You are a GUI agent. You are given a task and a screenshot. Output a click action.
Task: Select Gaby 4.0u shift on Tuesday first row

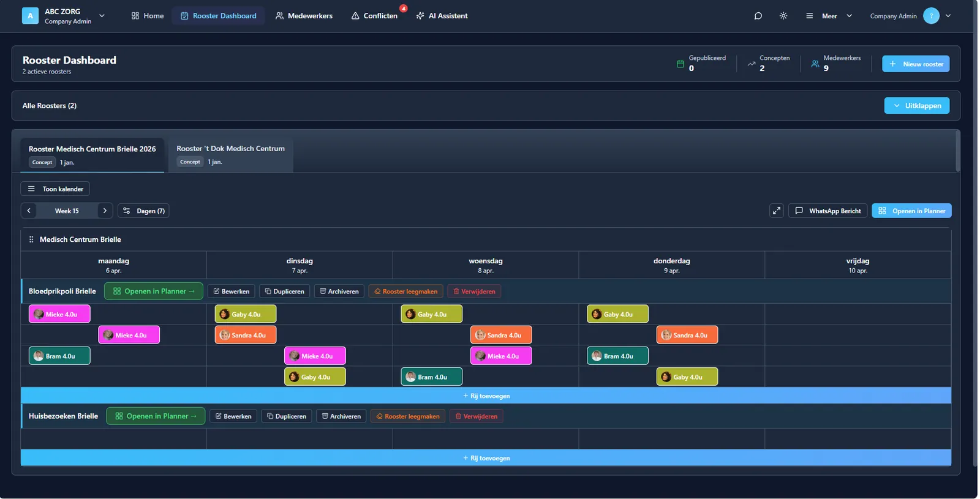(x=246, y=314)
